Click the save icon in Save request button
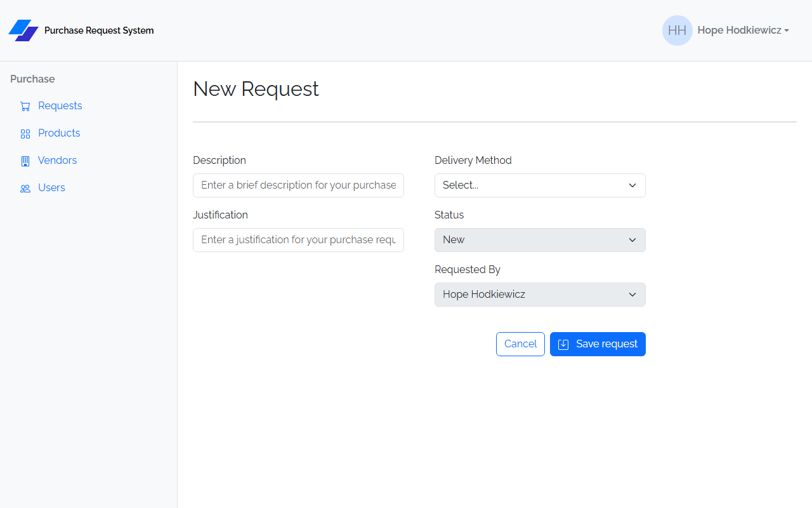The image size is (812, 508). 563,344
